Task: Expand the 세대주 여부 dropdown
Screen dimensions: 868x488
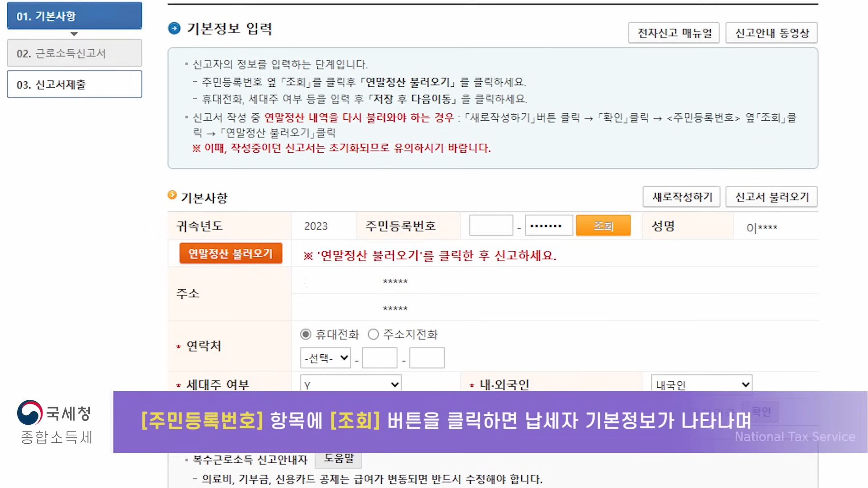Action: coord(351,384)
